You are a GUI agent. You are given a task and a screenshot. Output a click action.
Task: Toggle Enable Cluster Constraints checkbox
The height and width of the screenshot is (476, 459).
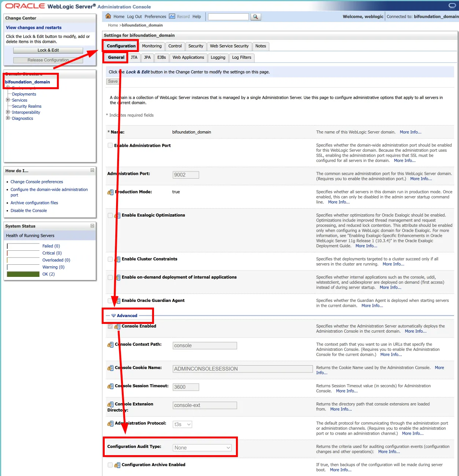coord(110,259)
